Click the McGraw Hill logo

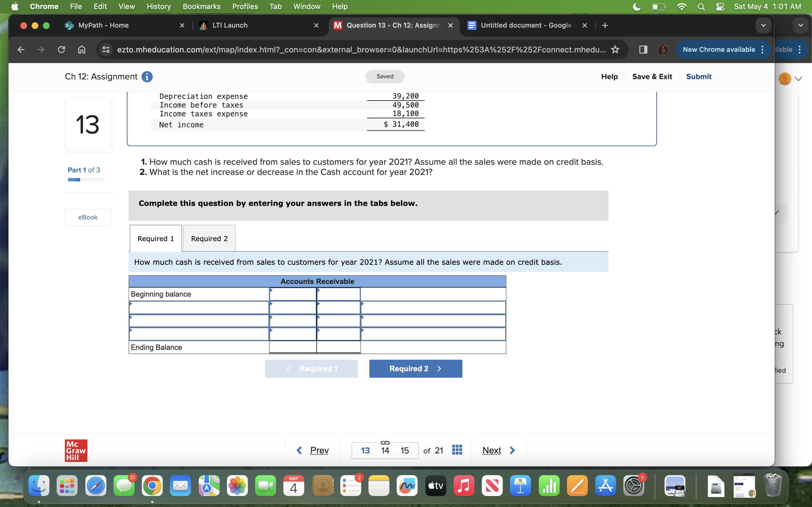click(76, 450)
